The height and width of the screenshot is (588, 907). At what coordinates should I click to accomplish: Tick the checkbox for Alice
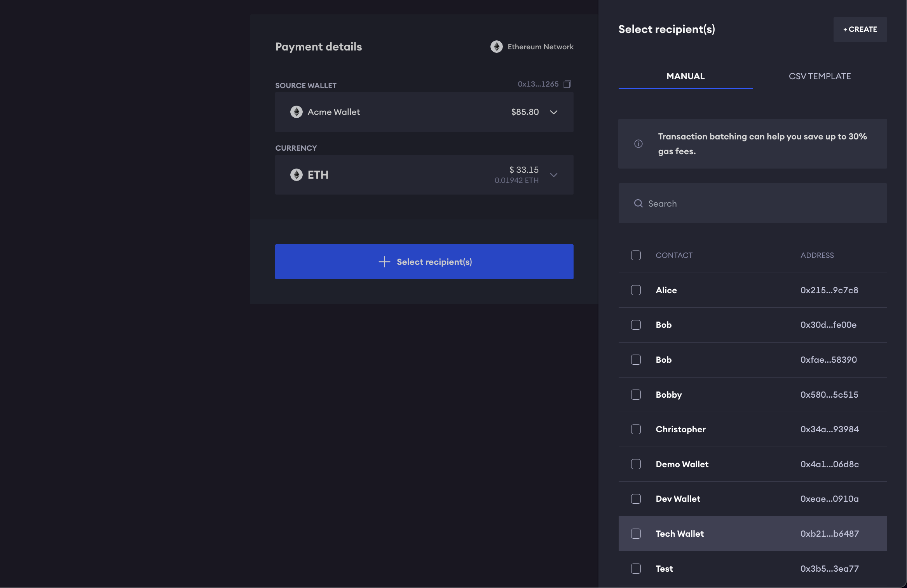pyautogui.click(x=636, y=290)
